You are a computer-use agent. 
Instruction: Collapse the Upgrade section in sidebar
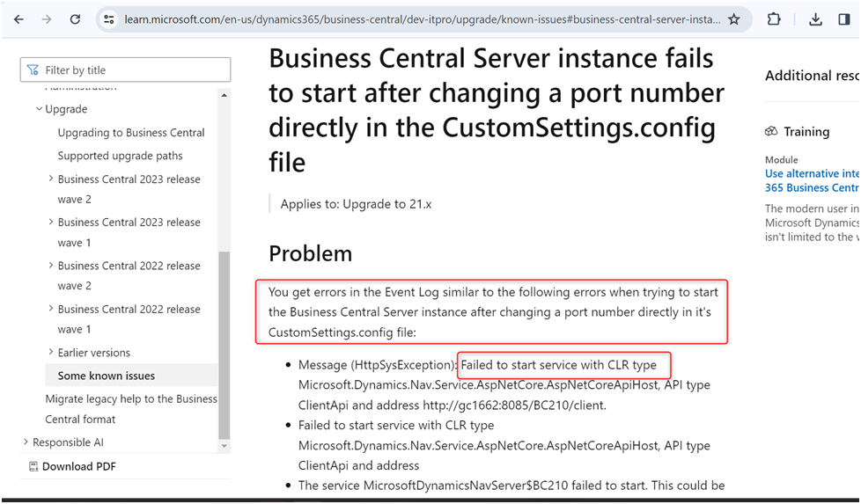[39, 109]
